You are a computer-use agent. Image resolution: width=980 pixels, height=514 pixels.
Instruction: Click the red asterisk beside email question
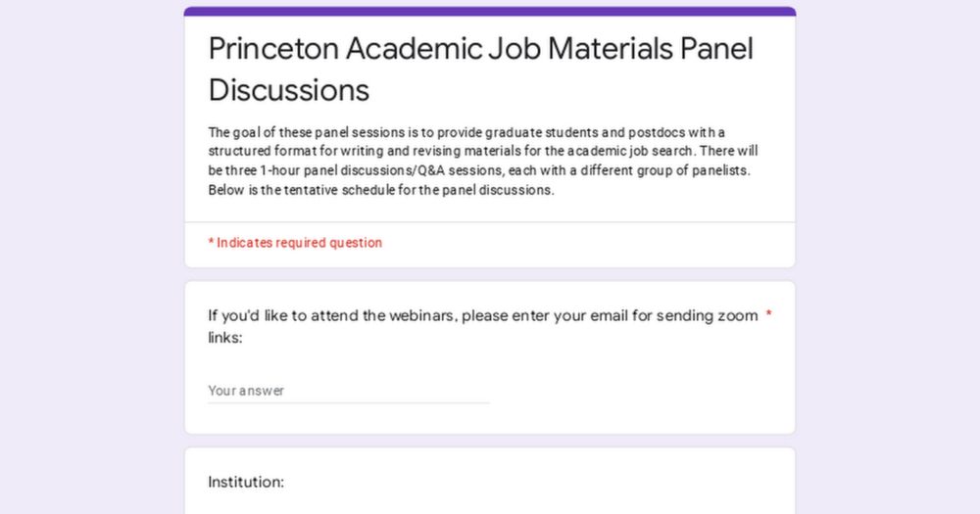click(768, 315)
